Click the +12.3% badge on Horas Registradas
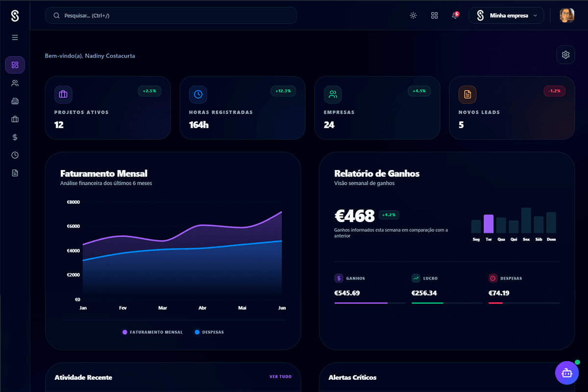Screen dimensions: 588x392 pyautogui.click(x=284, y=91)
